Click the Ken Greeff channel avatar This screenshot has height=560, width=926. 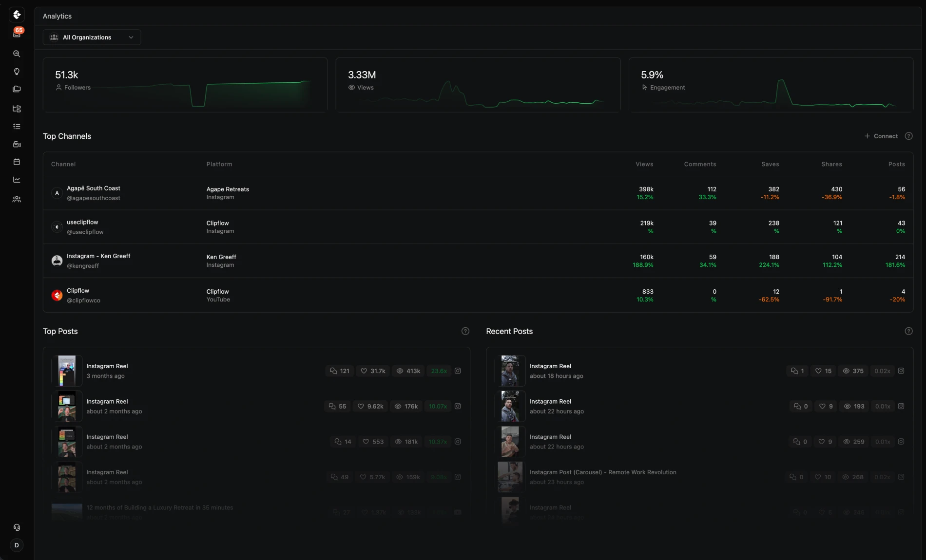tap(57, 261)
